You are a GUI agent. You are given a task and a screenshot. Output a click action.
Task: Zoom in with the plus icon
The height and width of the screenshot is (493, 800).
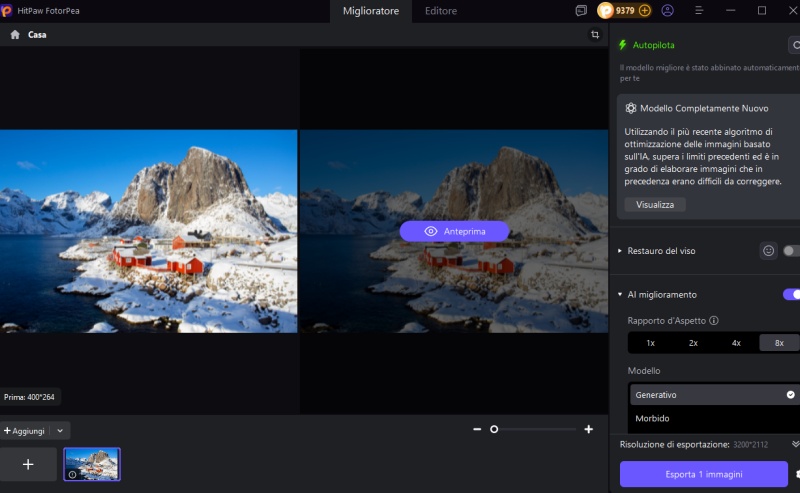point(588,429)
